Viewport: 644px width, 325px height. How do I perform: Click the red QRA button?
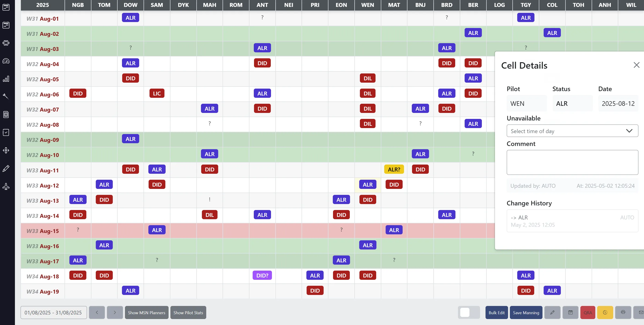click(588, 312)
